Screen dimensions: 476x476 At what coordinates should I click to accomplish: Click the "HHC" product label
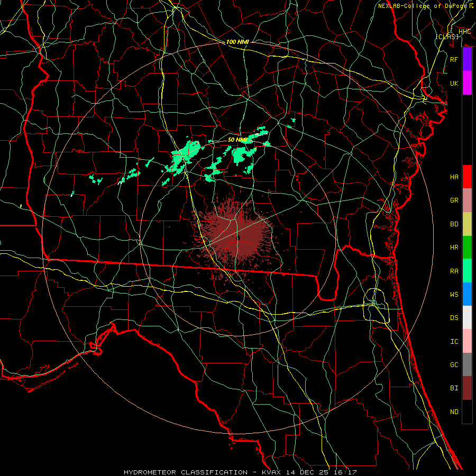[464, 32]
